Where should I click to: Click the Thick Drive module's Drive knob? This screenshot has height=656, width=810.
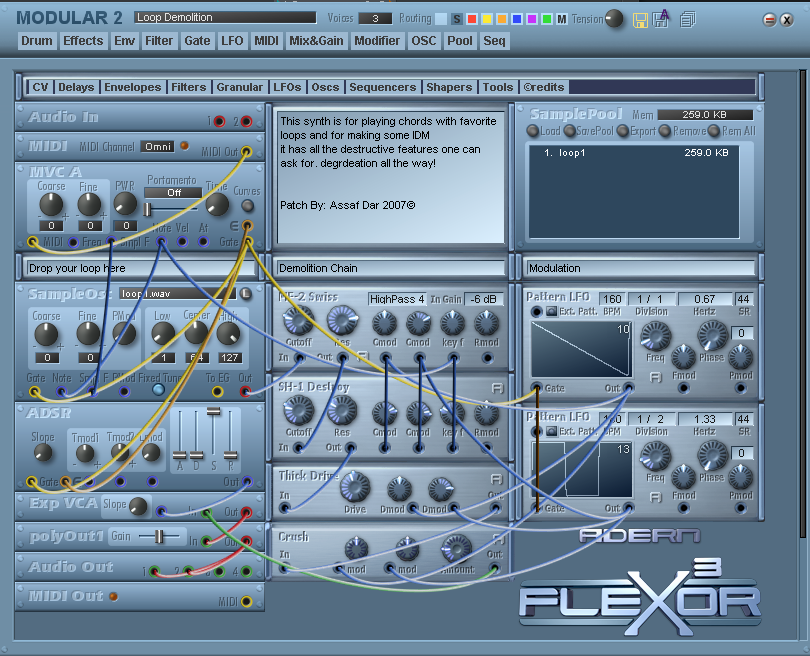coord(355,487)
